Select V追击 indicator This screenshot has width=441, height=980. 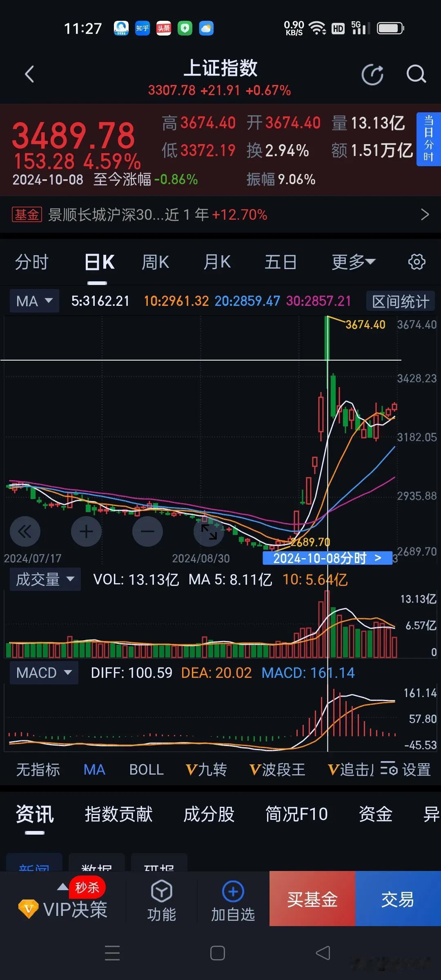(351, 770)
